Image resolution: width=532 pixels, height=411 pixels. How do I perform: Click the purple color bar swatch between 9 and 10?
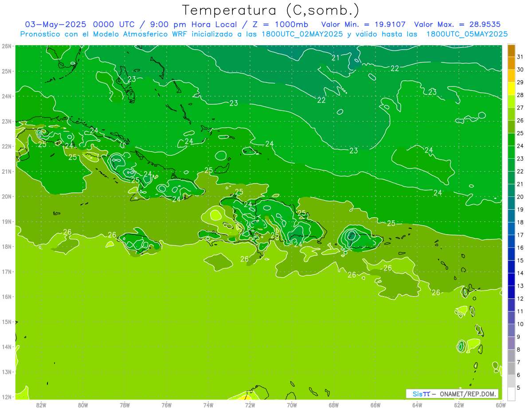tap(511, 330)
